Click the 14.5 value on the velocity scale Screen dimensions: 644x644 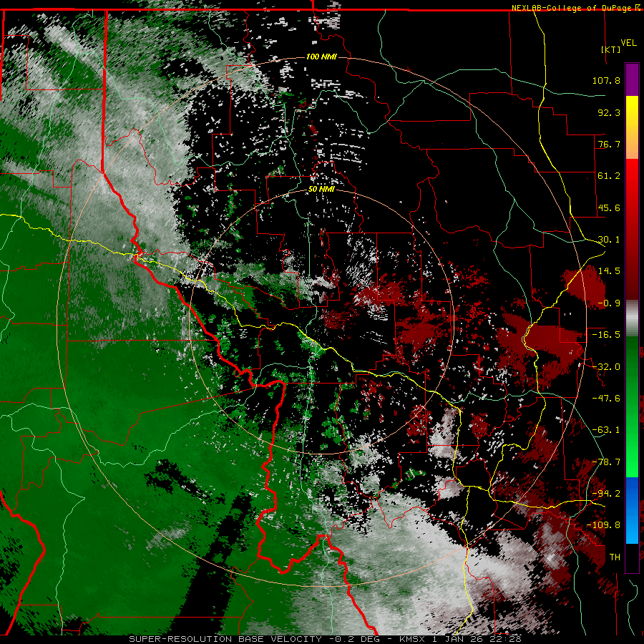[609, 271]
